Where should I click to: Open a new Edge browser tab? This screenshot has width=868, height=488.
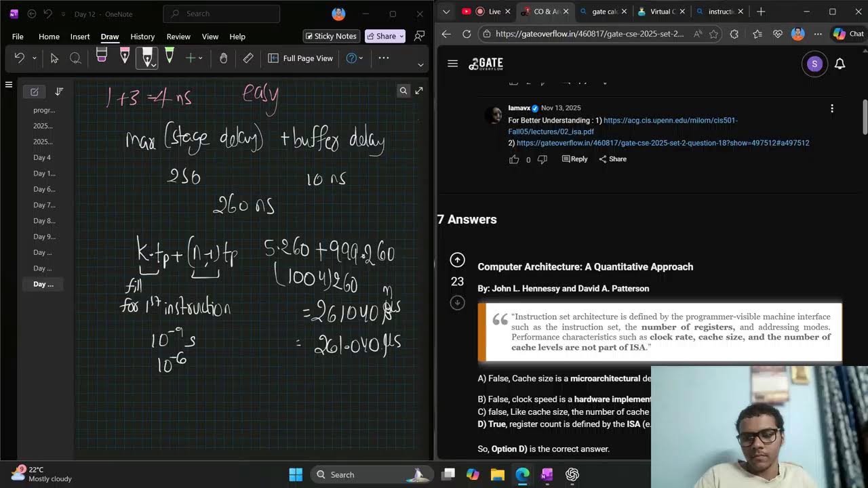point(761,12)
